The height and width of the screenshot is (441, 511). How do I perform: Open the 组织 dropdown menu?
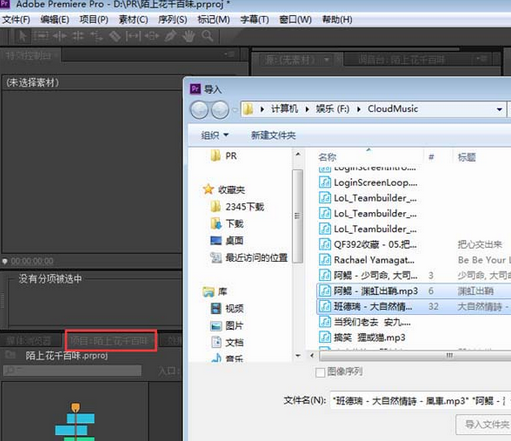coord(215,135)
